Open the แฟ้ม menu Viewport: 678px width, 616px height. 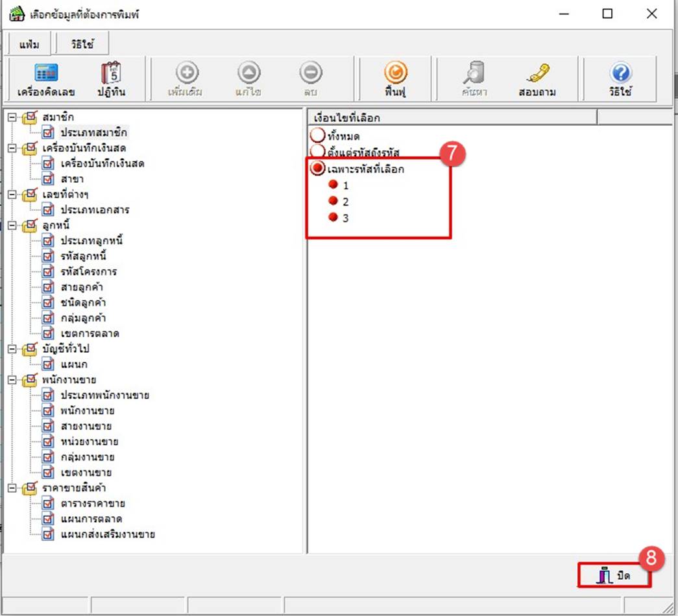click(x=29, y=45)
